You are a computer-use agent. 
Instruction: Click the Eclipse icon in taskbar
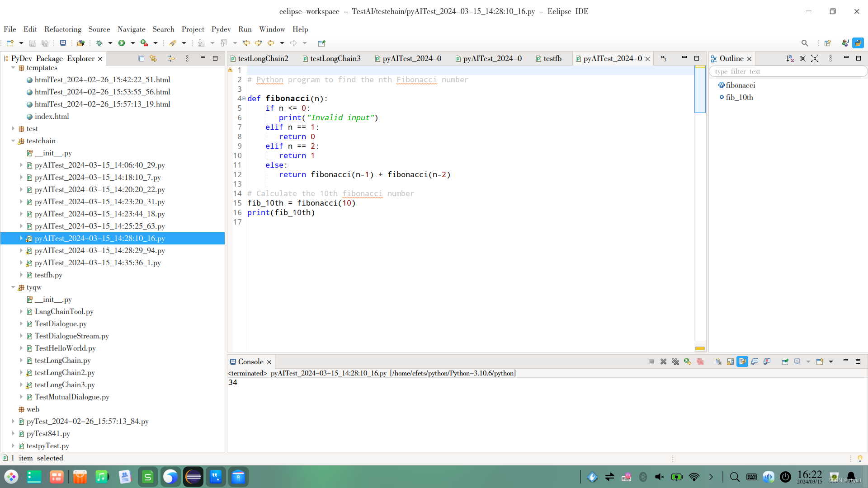[193, 477]
